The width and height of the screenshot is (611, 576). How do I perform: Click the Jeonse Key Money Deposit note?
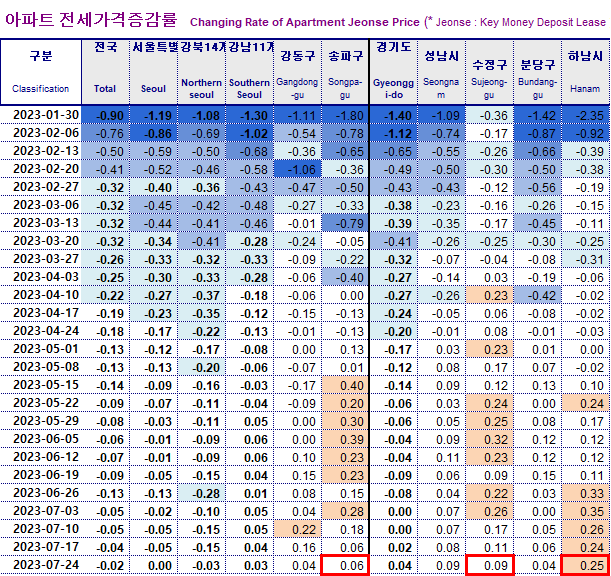[517, 22]
